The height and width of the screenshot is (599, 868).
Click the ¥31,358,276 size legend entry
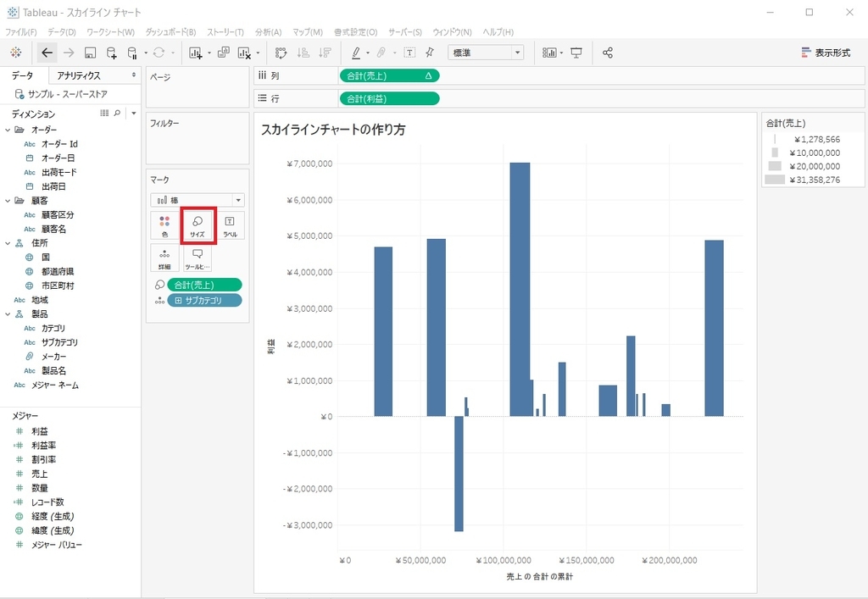802,180
